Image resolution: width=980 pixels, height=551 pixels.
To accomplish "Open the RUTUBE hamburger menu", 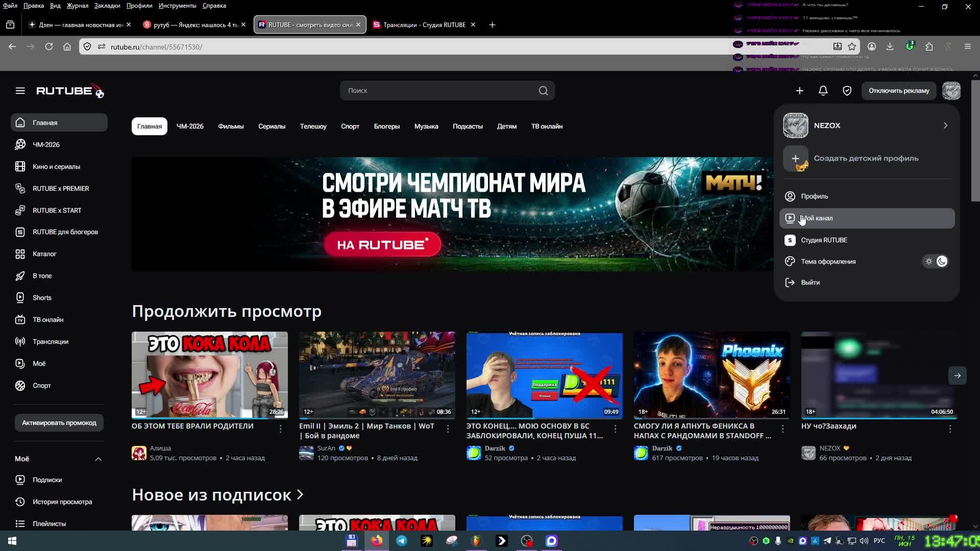I will point(20,91).
